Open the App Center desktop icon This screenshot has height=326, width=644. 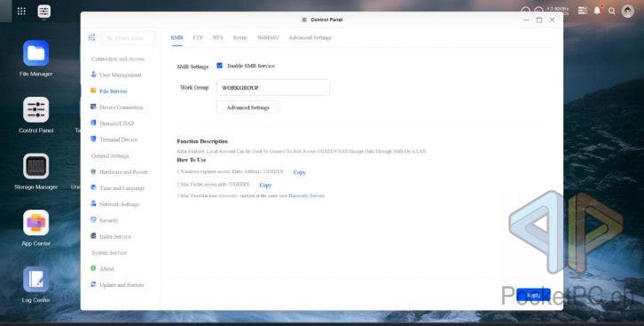36,223
